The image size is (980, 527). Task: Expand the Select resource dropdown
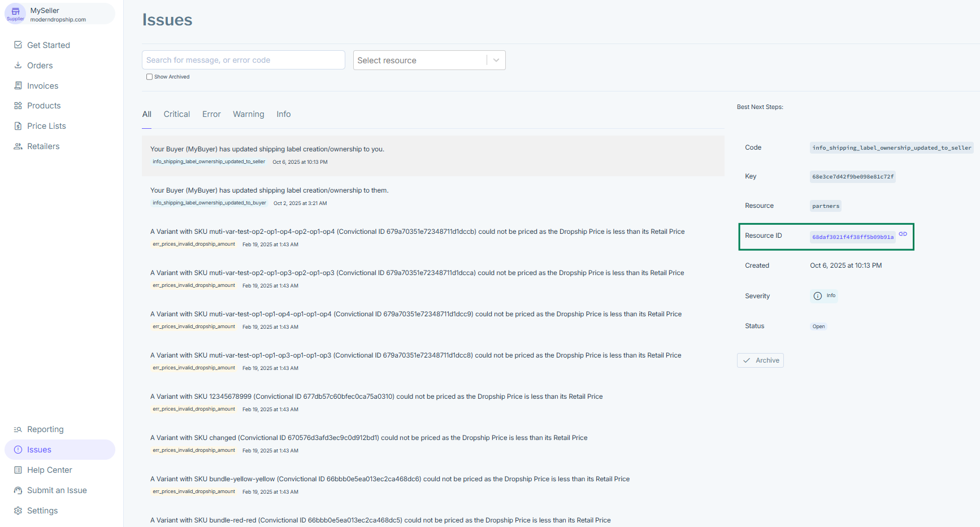tap(420, 60)
